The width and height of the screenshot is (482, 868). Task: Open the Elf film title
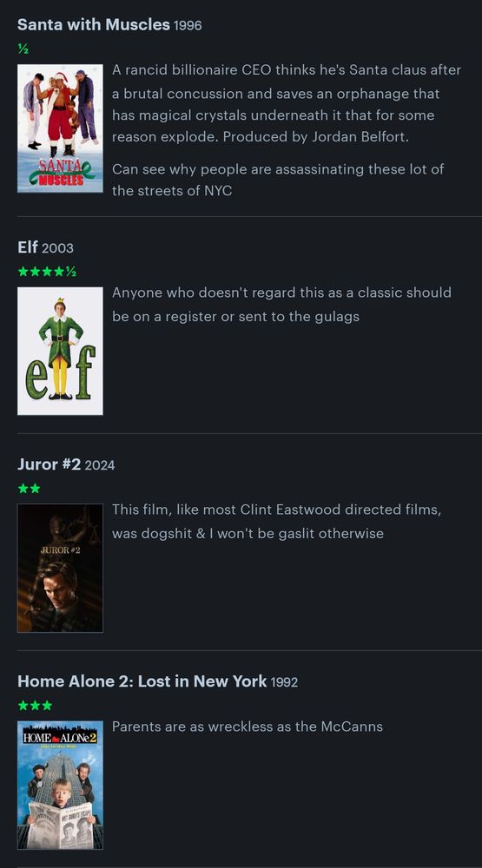point(28,247)
